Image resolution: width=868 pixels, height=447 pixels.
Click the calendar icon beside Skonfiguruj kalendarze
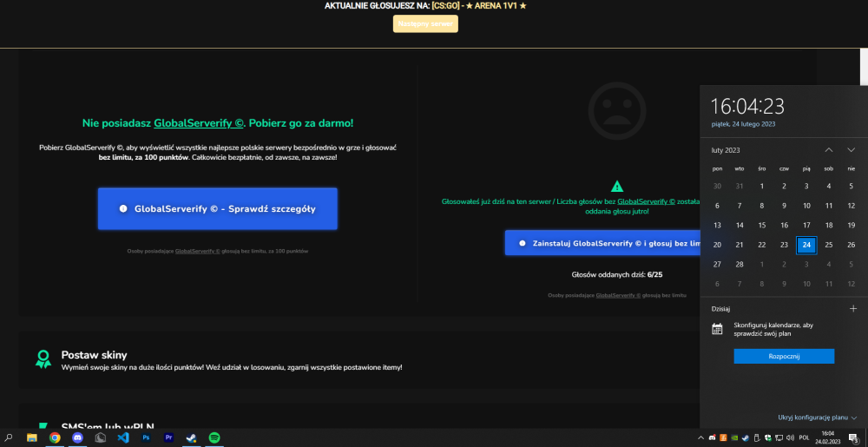click(717, 329)
